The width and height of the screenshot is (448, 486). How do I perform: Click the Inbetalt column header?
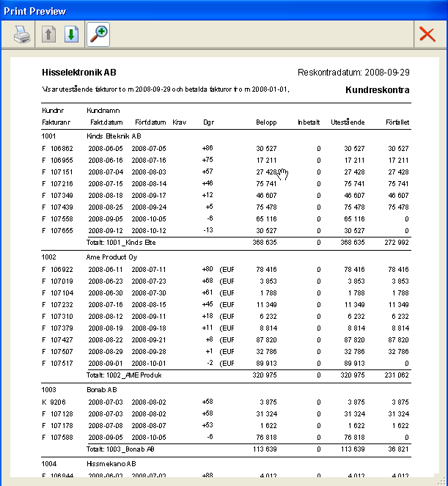(x=309, y=122)
